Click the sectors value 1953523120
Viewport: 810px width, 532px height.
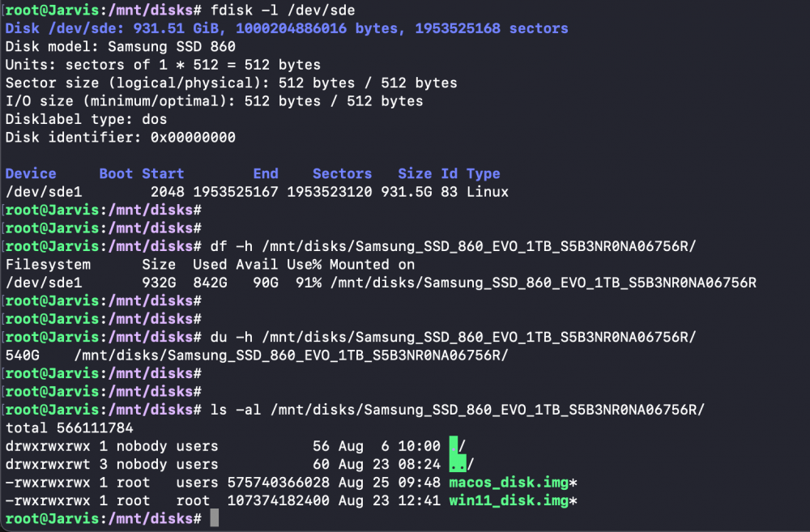[x=330, y=192]
